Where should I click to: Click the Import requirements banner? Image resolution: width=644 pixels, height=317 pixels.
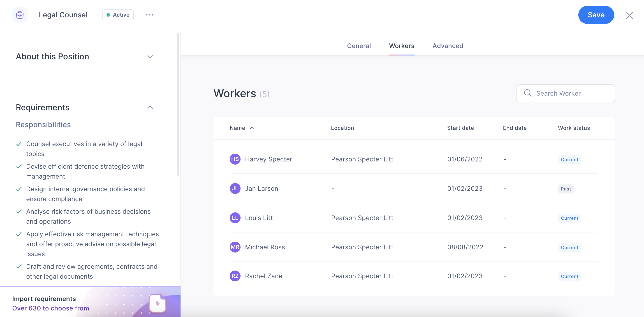point(90,302)
